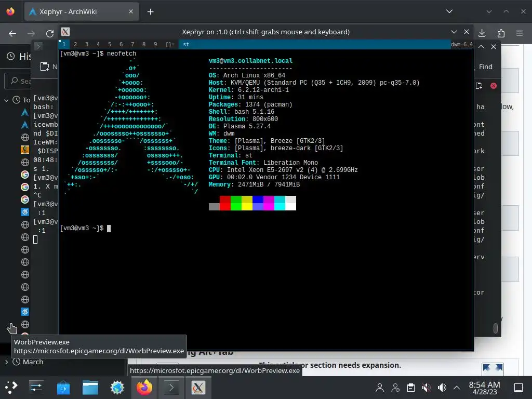Click the Firefox logo icon in title bar
The image size is (532, 399).
(10, 11)
